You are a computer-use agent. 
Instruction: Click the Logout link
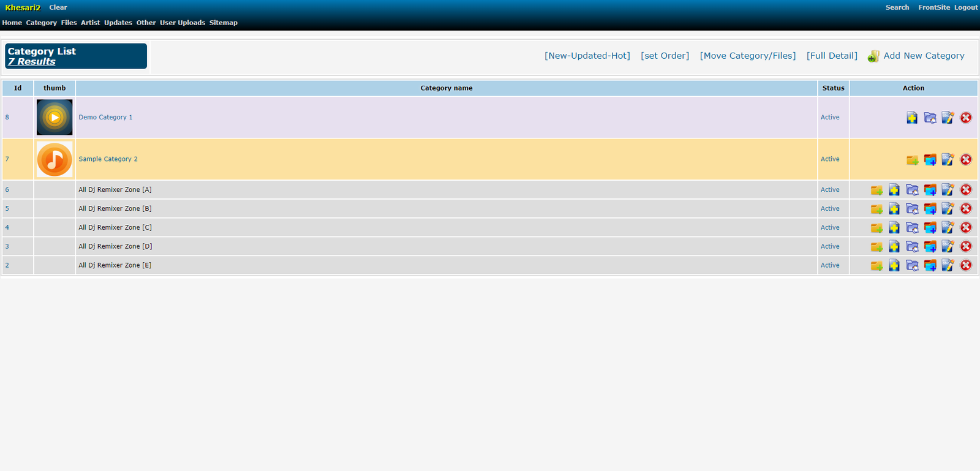coord(965,7)
